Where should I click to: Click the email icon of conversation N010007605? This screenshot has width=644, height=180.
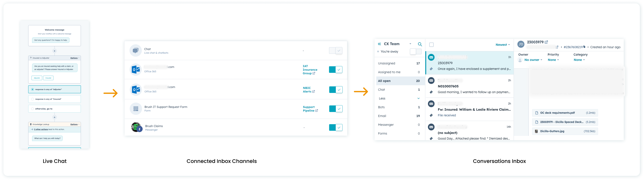tap(431, 81)
